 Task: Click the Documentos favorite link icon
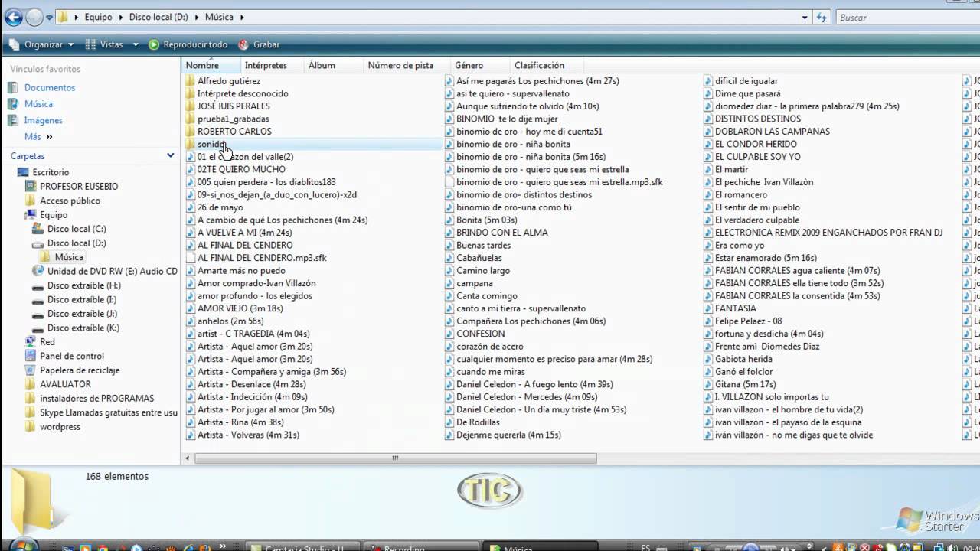tap(13, 87)
